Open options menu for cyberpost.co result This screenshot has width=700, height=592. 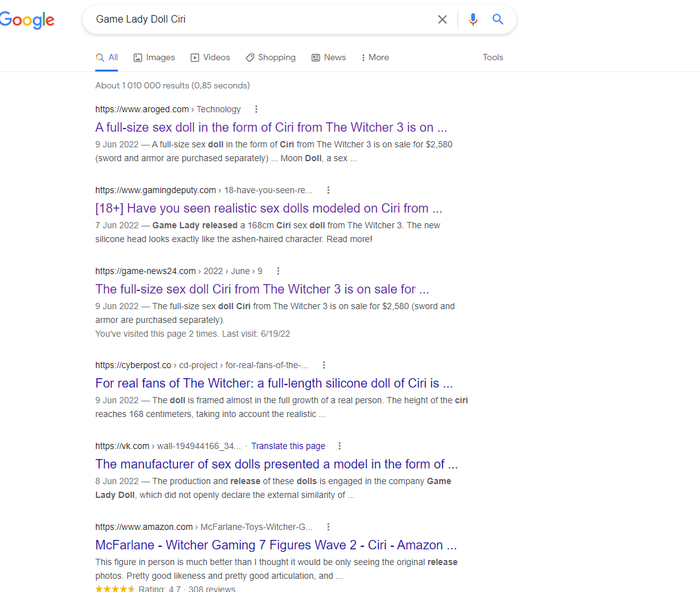(x=323, y=366)
